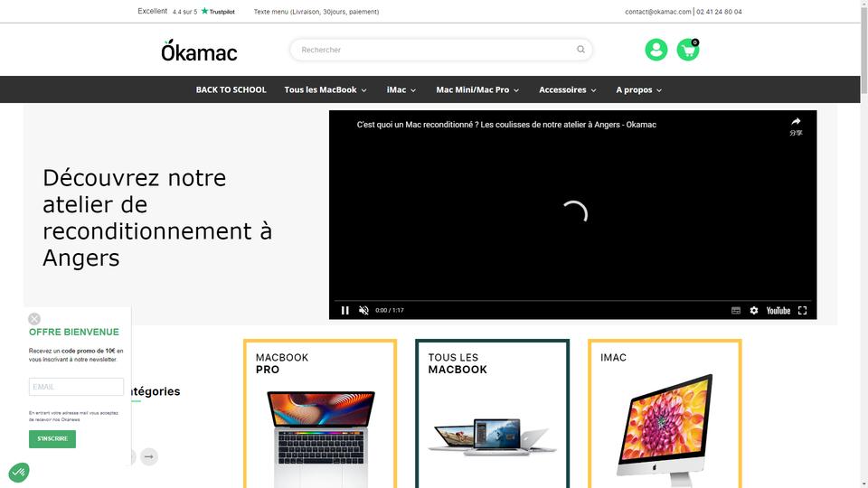This screenshot has width=868, height=488.
Task: Expand Tous les MacBook menu
Action: pyautogui.click(x=325, y=89)
